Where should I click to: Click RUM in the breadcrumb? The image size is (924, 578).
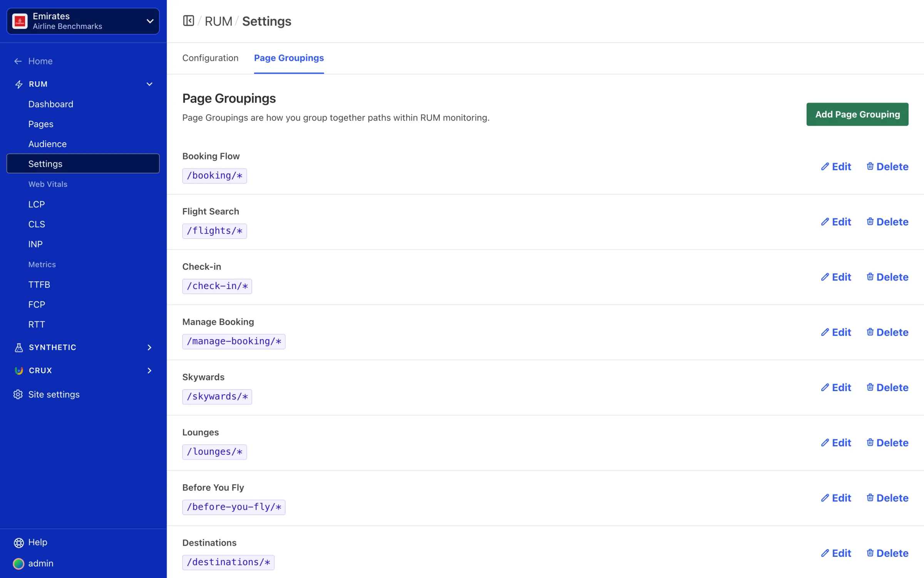click(218, 21)
